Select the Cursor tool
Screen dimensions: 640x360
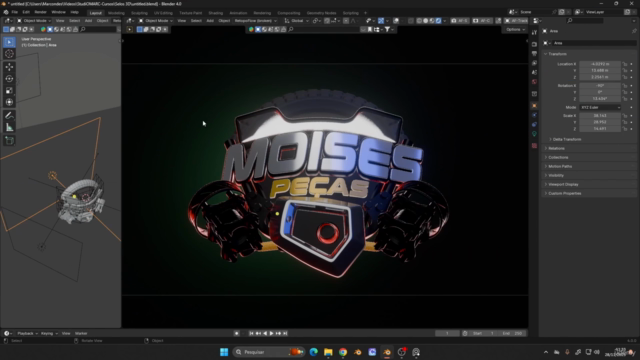pos(9,54)
